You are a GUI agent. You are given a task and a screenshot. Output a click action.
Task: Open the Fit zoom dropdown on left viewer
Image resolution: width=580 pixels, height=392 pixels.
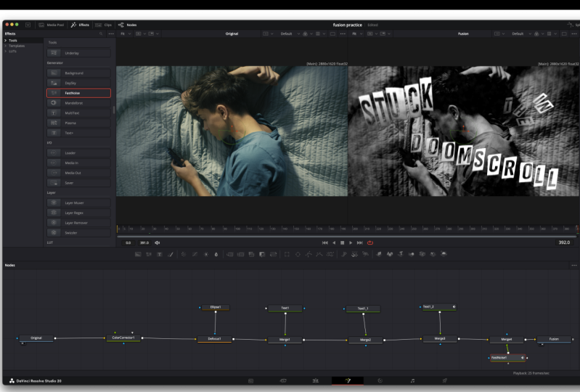(123, 33)
